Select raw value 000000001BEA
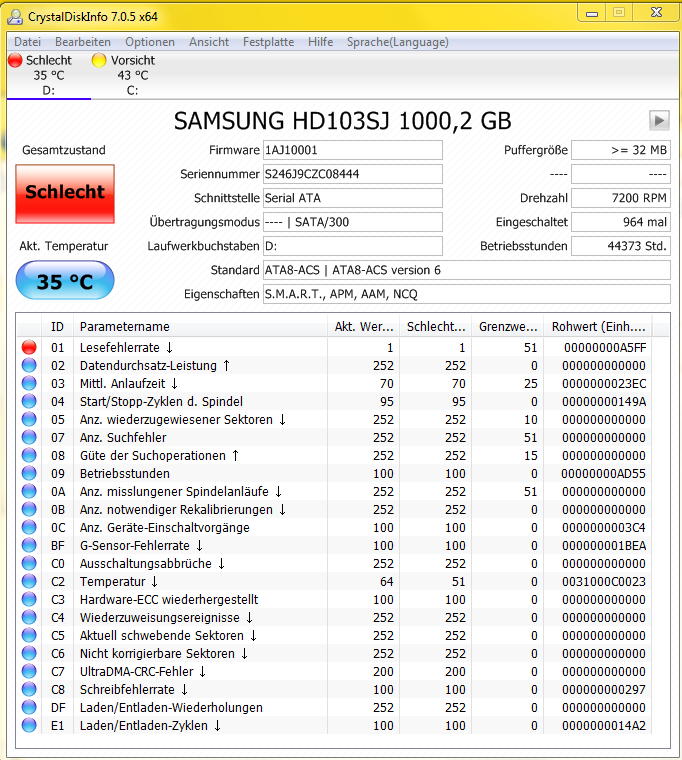Image resolution: width=682 pixels, height=760 pixels. click(603, 546)
